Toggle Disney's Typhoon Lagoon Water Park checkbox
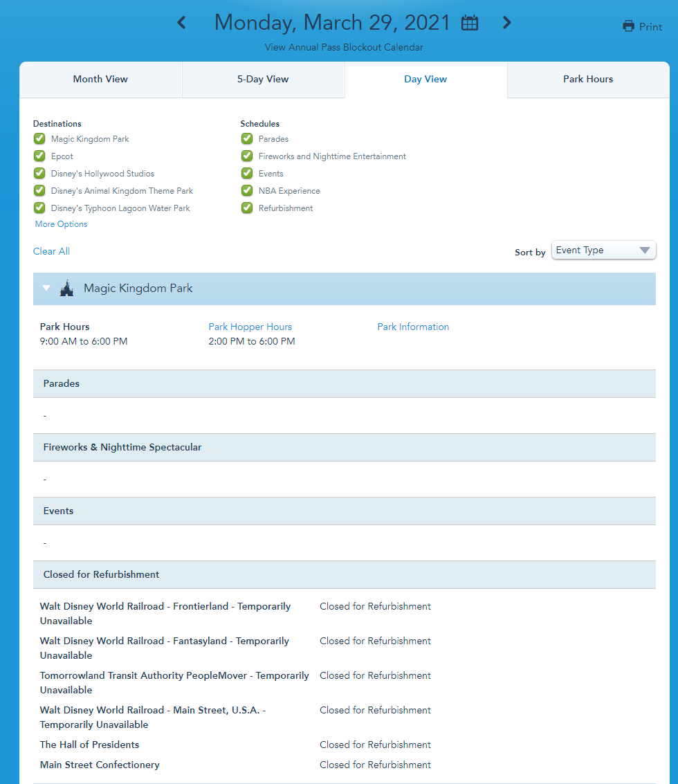 click(x=39, y=208)
